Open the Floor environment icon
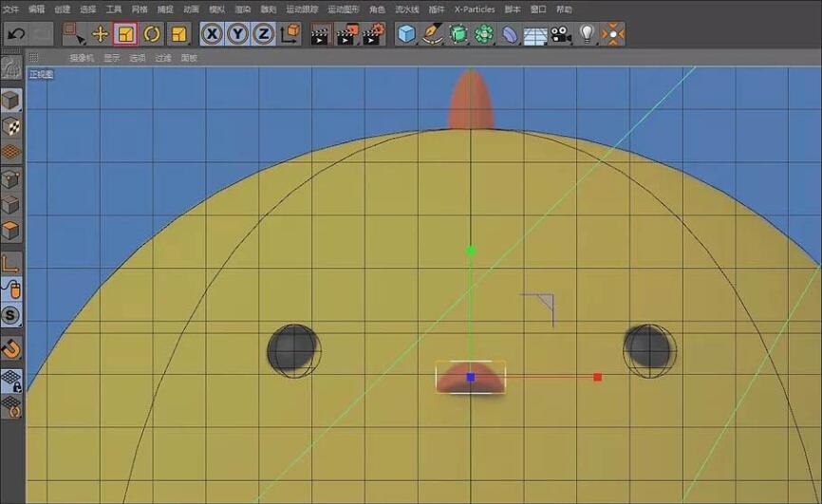Screen dimensions: 822x504 [x=535, y=36]
